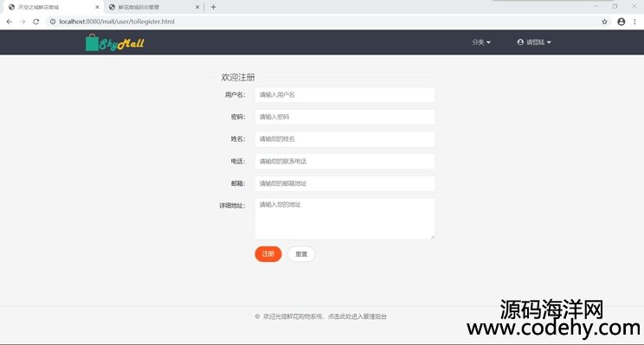
Task: Select the 天空之城鲜花商城 browser tab
Action: [53, 7]
